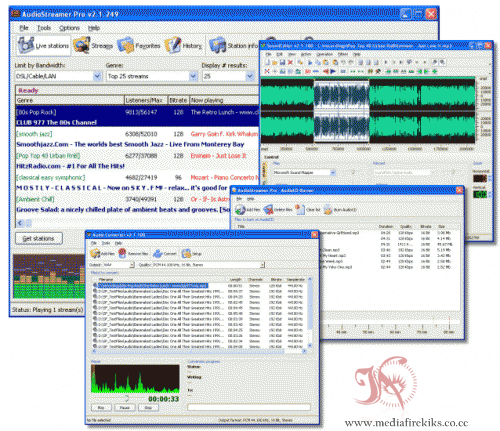The image size is (500, 431).
Task: Click vertical scrollbar of Audio Converter file list
Action: click(310, 313)
